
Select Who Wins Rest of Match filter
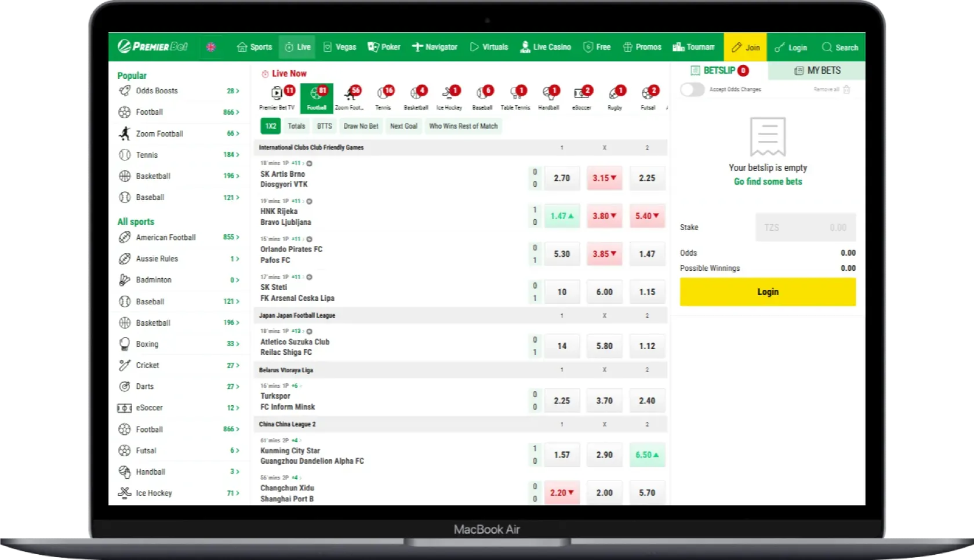[463, 126]
